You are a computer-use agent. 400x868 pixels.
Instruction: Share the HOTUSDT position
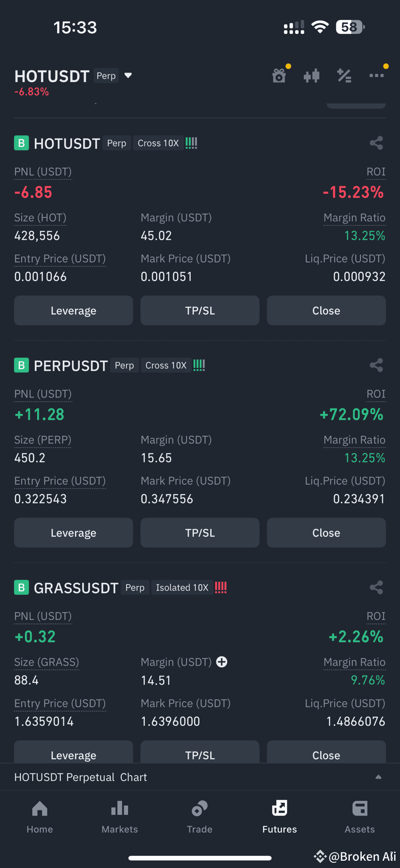376,143
